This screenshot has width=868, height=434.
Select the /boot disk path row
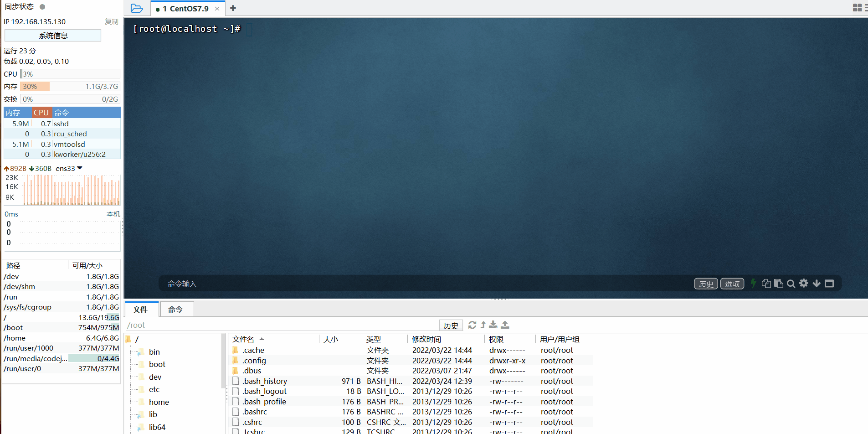(61, 327)
